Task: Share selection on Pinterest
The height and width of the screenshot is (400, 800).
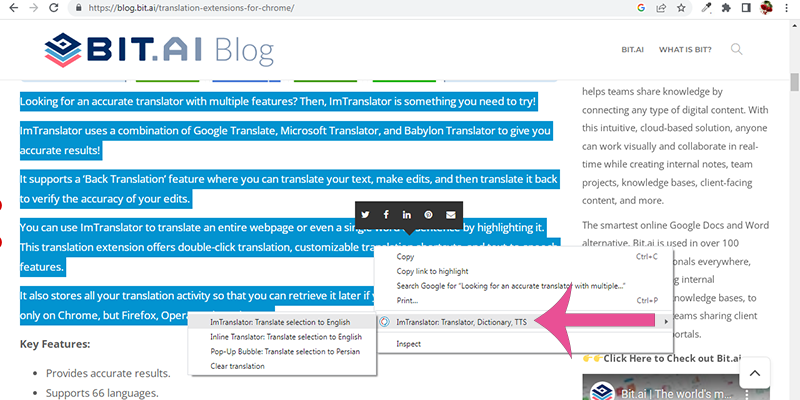Action: [x=428, y=215]
